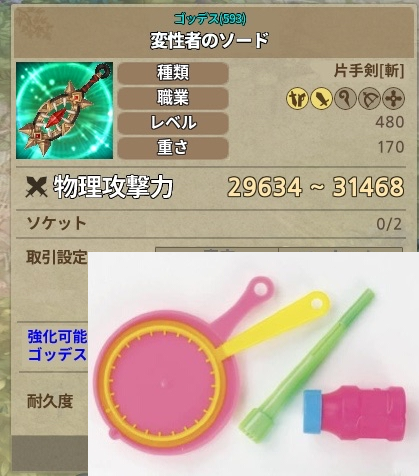This screenshot has width=419, height=476.
Task: Click the 耐久度 label
Action: coord(50,401)
